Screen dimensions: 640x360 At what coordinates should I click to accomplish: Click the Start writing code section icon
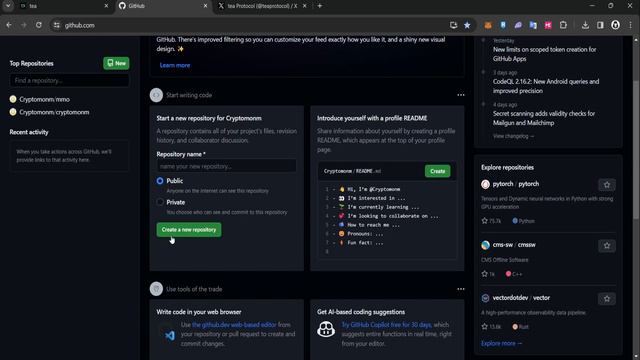tap(156, 95)
